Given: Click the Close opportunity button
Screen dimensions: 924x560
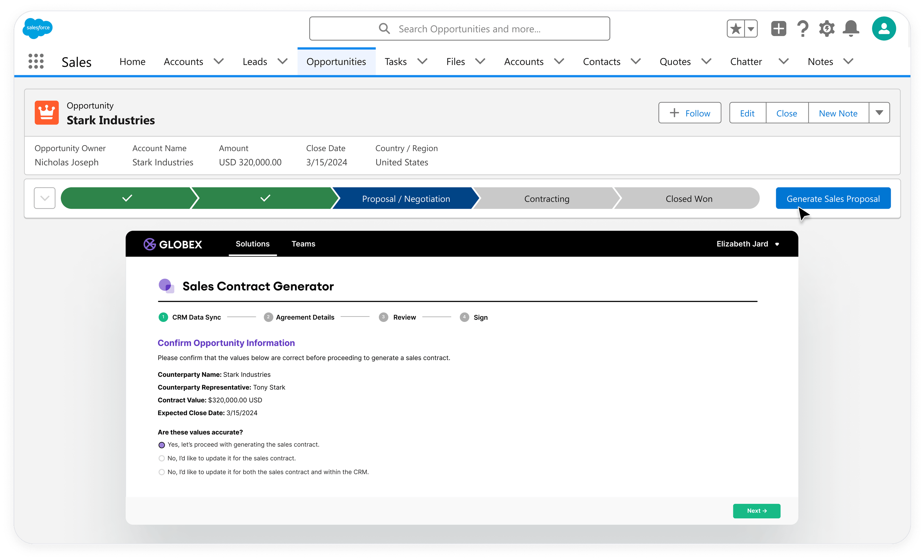Looking at the screenshot, I should pos(787,113).
